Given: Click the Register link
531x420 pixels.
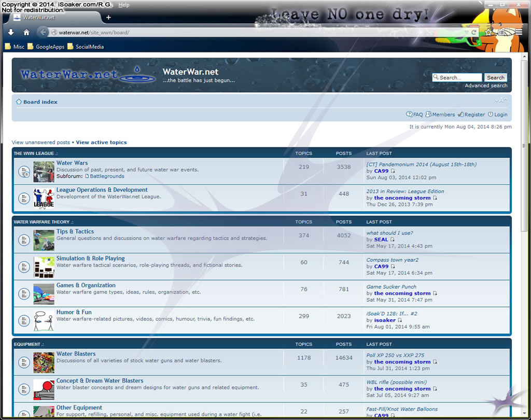Looking at the screenshot, I should point(471,115).
